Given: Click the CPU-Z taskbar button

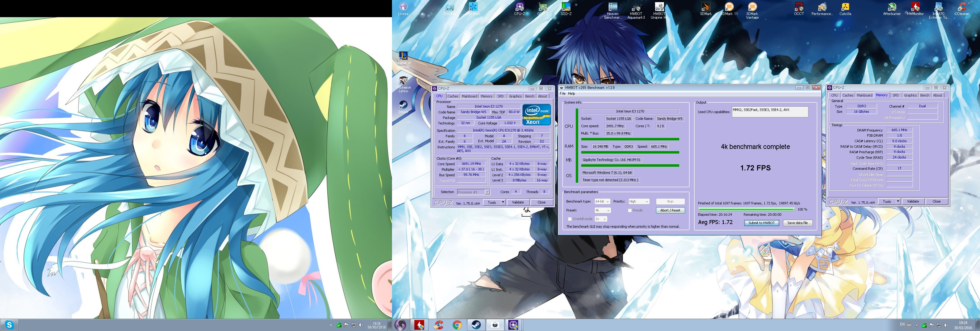Looking at the screenshot, I should [513, 325].
